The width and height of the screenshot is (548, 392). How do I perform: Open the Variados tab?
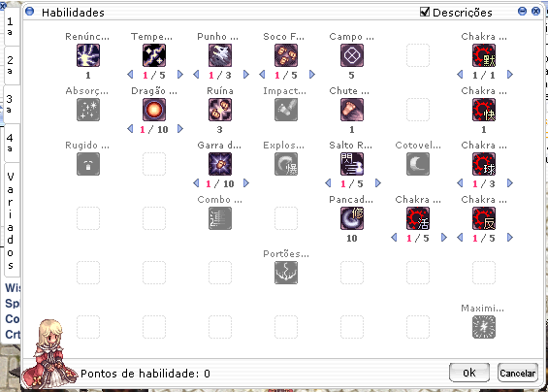pos(12,220)
